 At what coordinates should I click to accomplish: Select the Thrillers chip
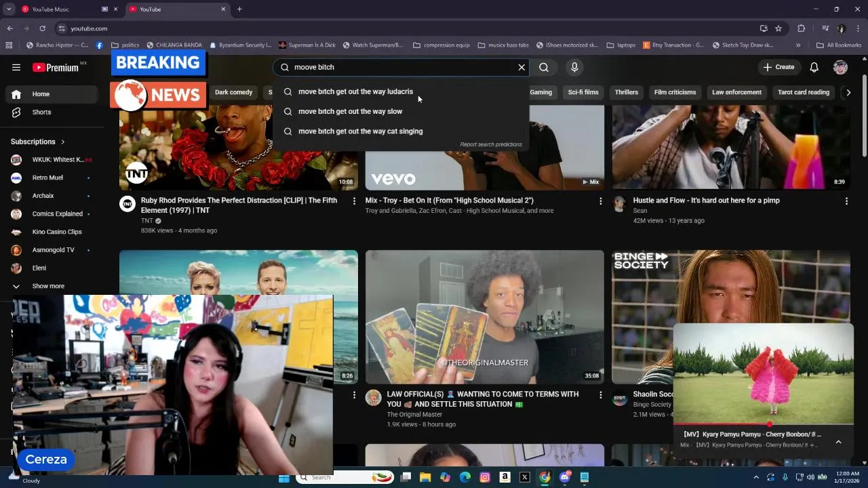(626, 92)
